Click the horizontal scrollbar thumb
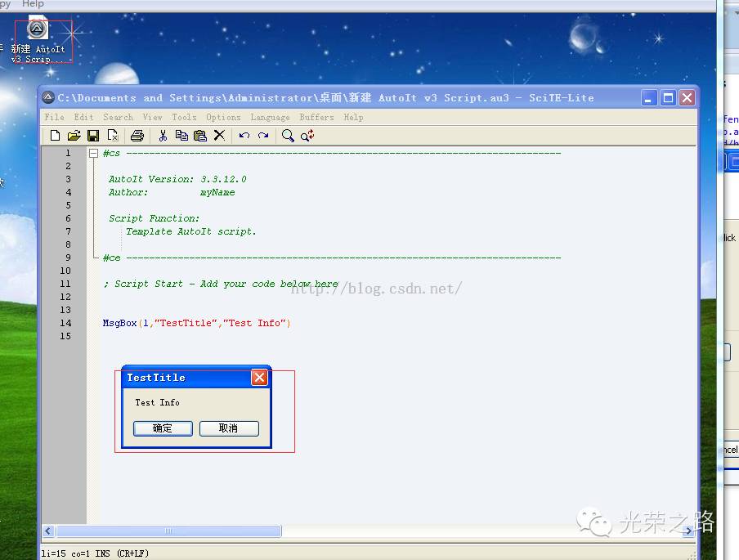Viewport: 739px width, 560px height. tap(168, 531)
